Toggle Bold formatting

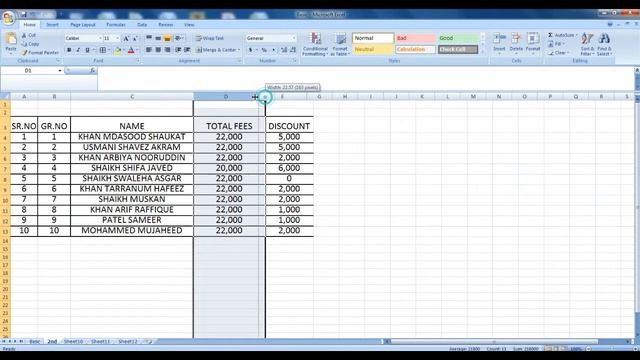point(69,50)
